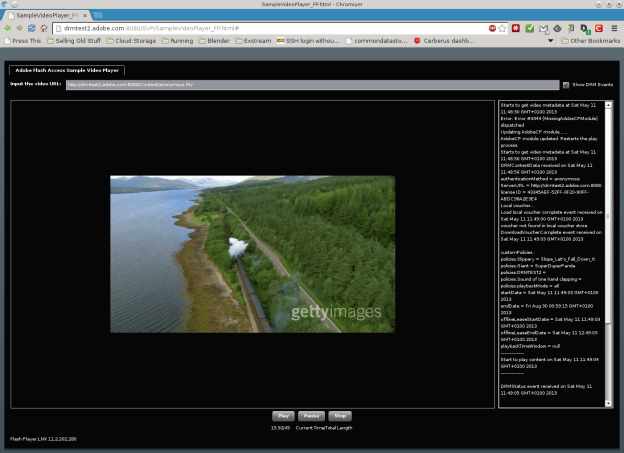Click the red C extension icon
Screen dimensions: 624x453
[x=599, y=28]
